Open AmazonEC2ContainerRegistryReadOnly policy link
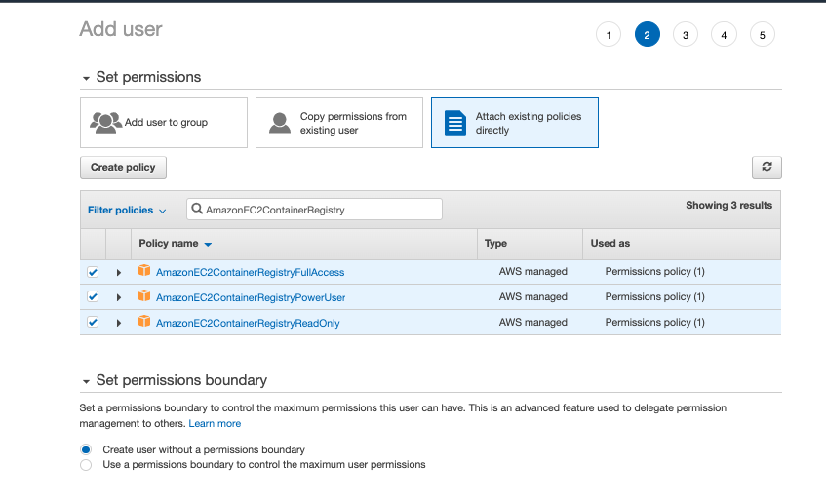The width and height of the screenshot is (826, 504). [x=248, y=323]
